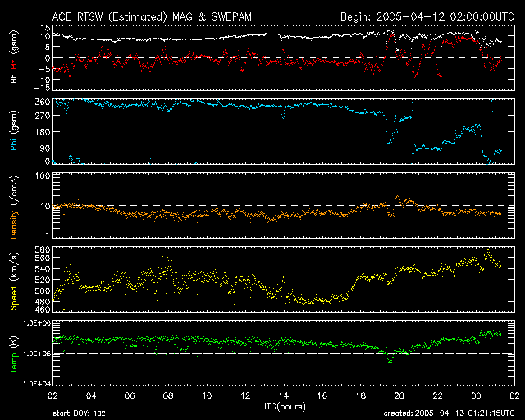Image resolution: width=525 pixels, height=420 pixels.
Task: Click the "00" midnight hour tick label
Action: (x=476, y=395)
